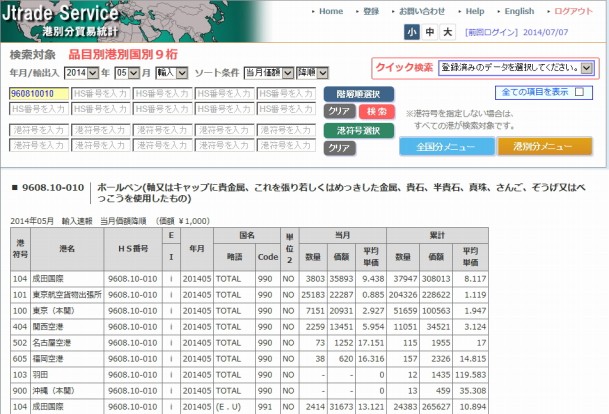
Task: Select the medium font size 中 button
Action: click(430, 32)
